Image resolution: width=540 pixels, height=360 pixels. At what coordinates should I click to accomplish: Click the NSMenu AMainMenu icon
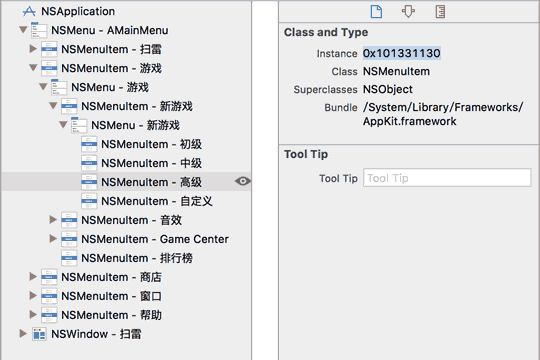39,30
